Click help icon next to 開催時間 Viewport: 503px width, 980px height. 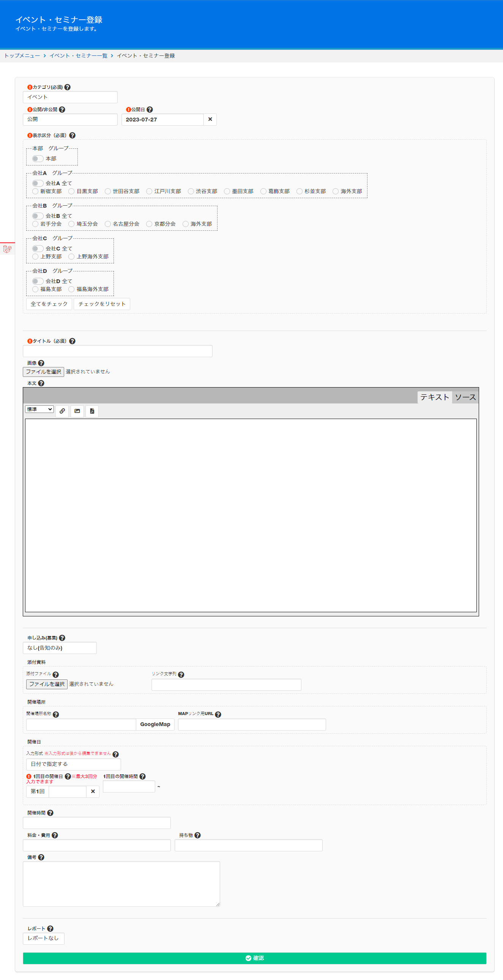click(50, 813)
